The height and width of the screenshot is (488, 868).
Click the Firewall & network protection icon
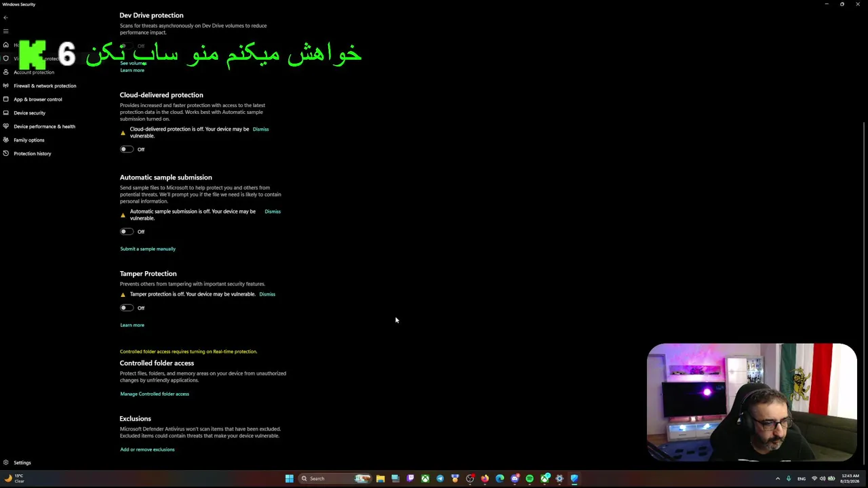[x=6, y=85]
